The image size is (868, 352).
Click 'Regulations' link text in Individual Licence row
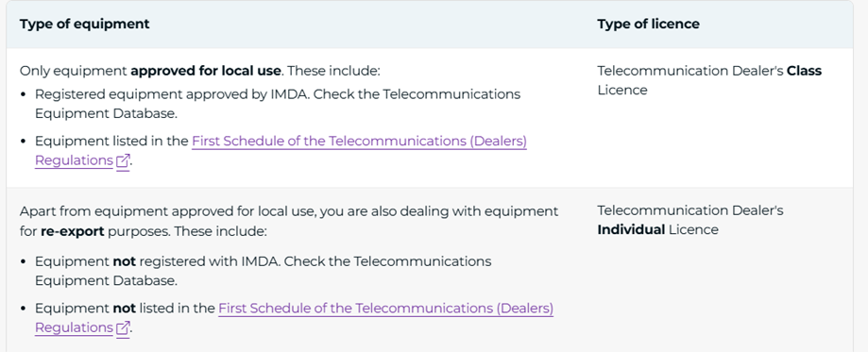point(75,327)
